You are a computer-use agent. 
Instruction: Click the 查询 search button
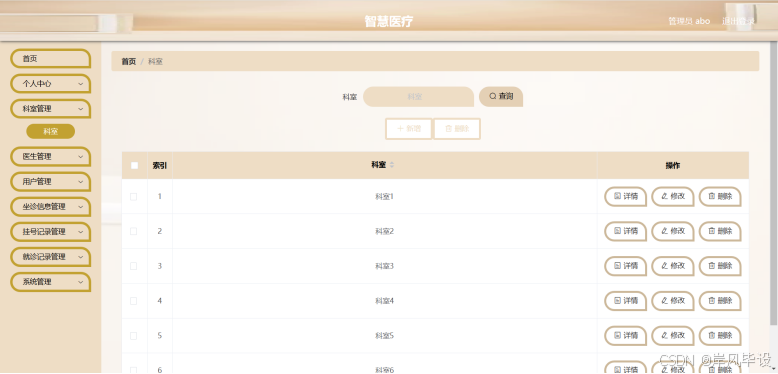[501, 97]
